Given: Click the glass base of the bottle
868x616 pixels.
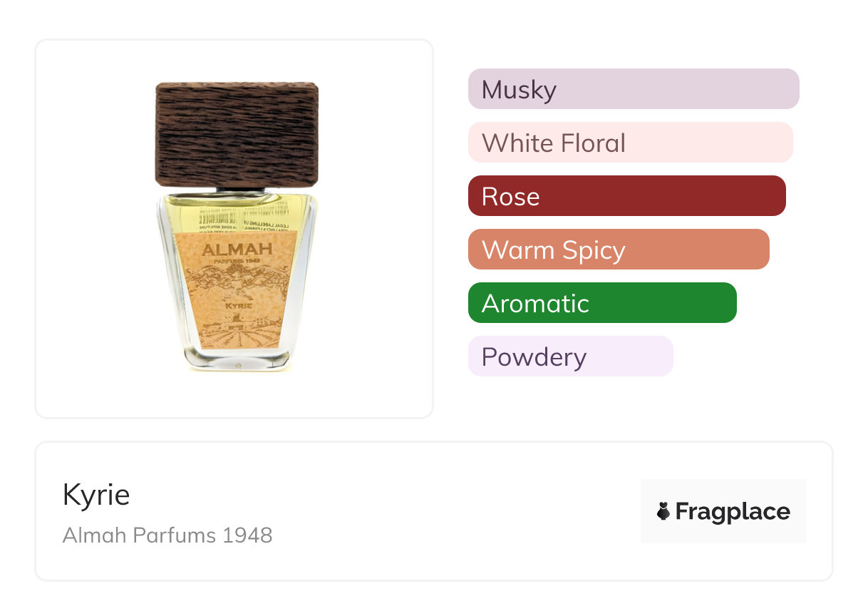Looking at the screenshot, I should (x=237, y=359).
